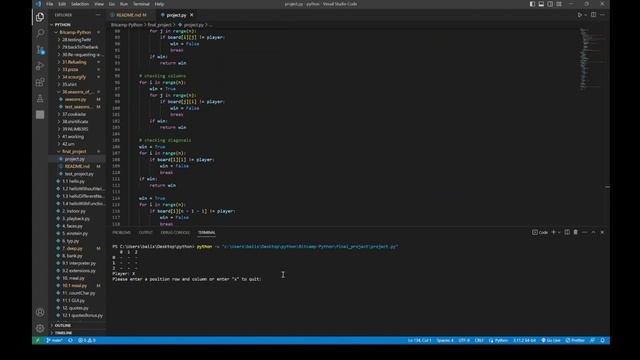The width and height of the screenshot is (640, 360).
Task: Switch to the Problems panel tab
Action: click(x=122, y=233)
